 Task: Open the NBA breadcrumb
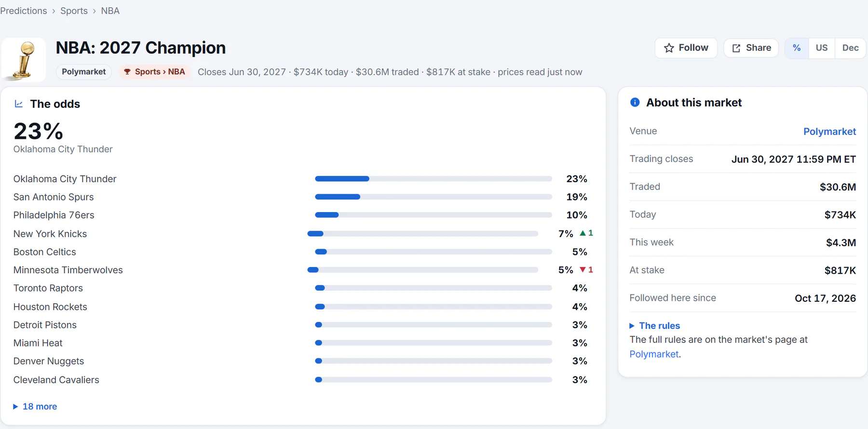point(110,11)
